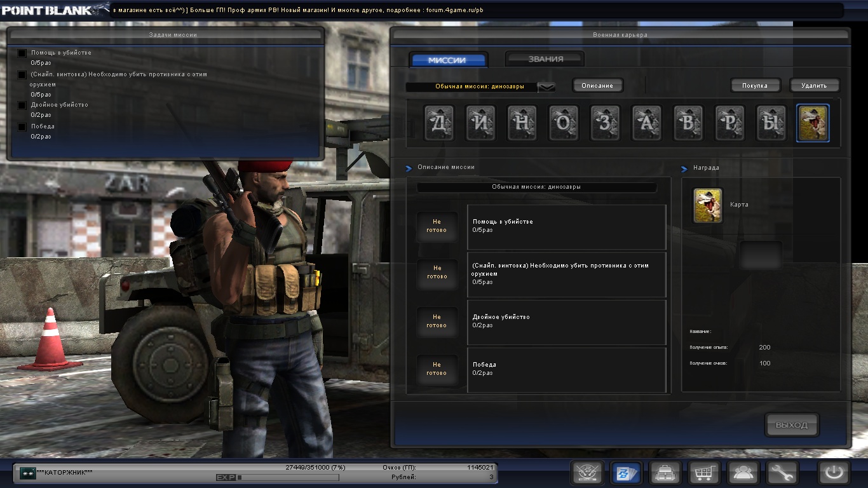
Task: Click the Очков (ГП) value 1145021
Action: click(x=480, y=468)
